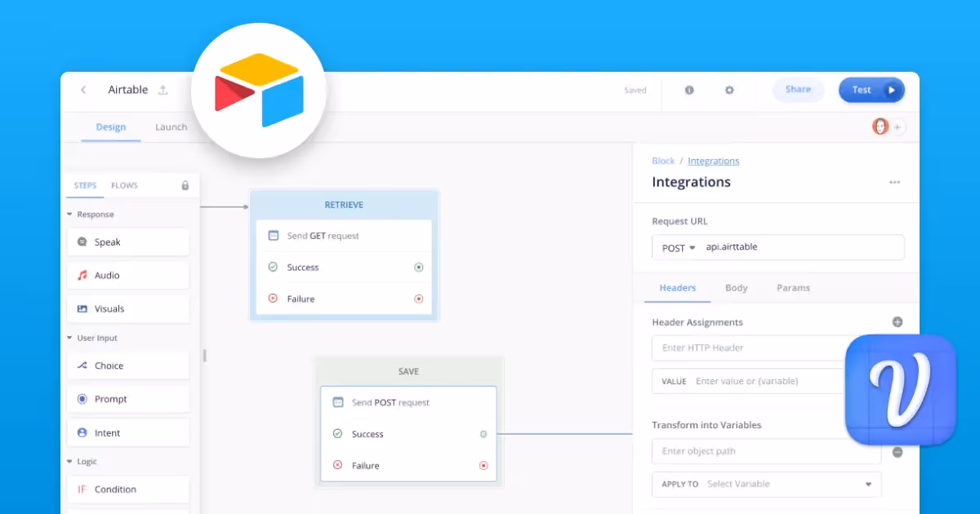Click the RETRIEVE block header
Image resolution: width=980 pixels, height=514 pixels.
click(x=344, y=205)
